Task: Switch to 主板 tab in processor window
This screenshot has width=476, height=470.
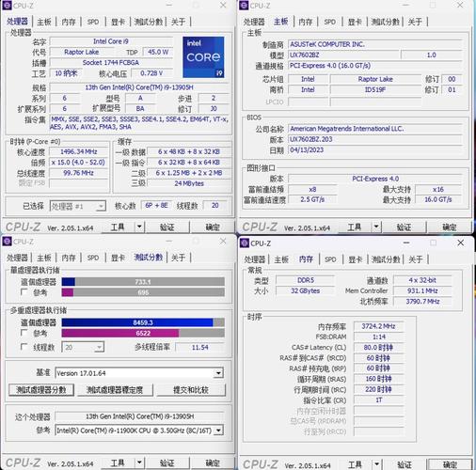Action: point(44,22)
